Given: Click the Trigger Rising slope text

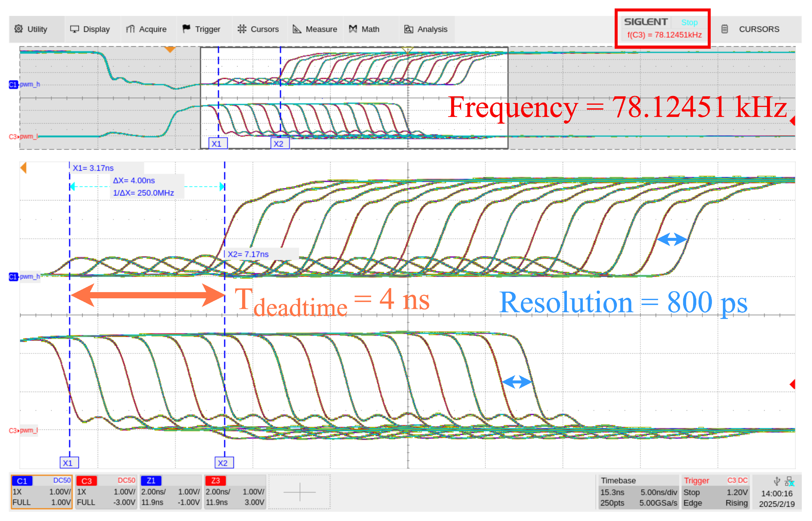Looking at the screenshot, I should 736,503.
